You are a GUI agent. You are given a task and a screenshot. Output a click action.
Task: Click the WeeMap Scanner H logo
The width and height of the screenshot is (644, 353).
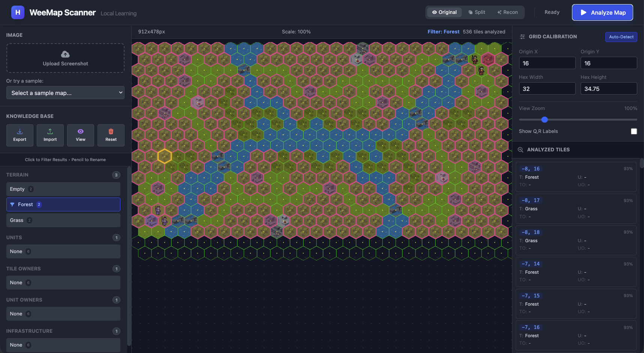point(18,12)
